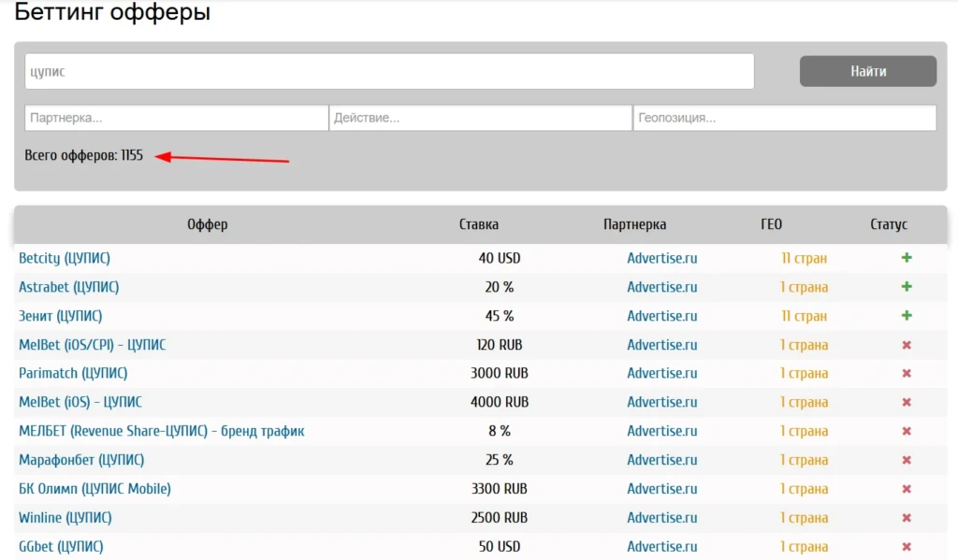
Task: Open the Astrabet (ЦУПИС) offer link
Action: 68,287
